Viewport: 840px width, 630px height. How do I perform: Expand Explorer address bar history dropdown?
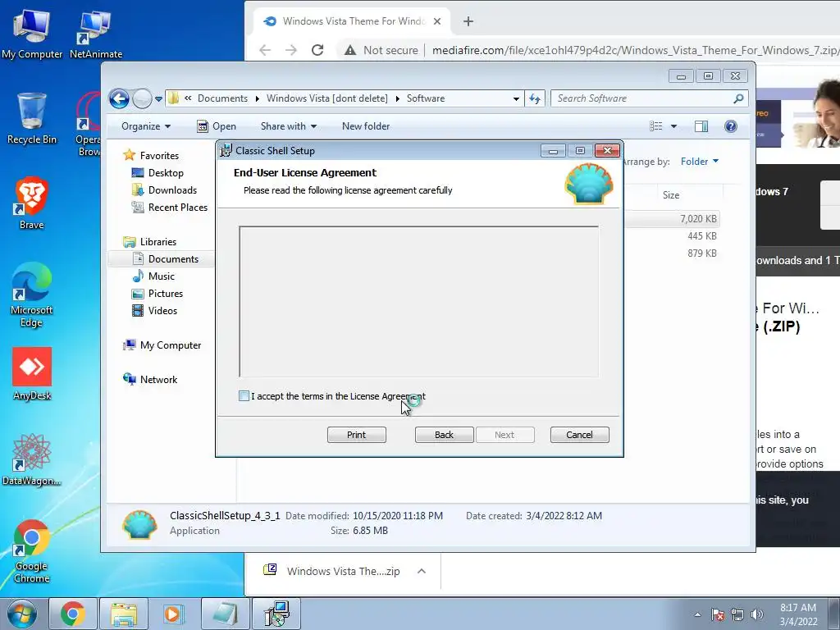[516, 98]
